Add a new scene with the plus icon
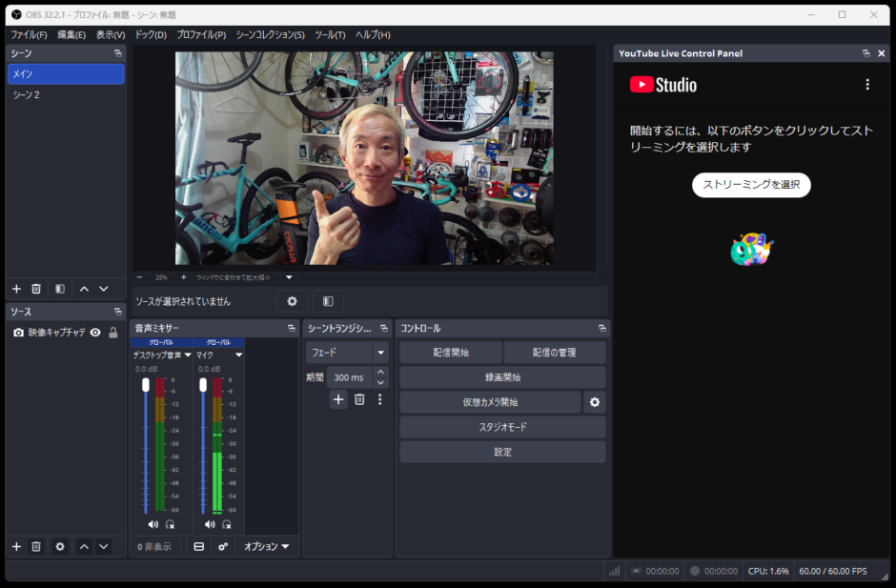Screen dimensions: 896x588 coord(16,289)
